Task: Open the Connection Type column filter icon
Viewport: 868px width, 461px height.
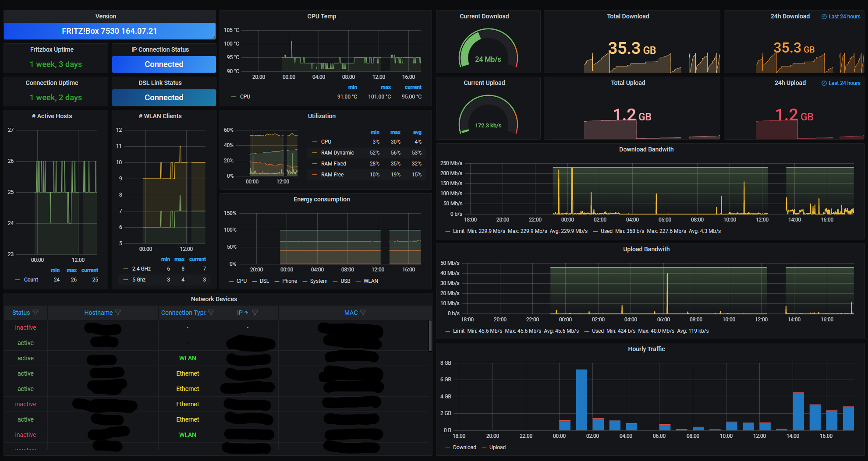Action: pos(211,313)
